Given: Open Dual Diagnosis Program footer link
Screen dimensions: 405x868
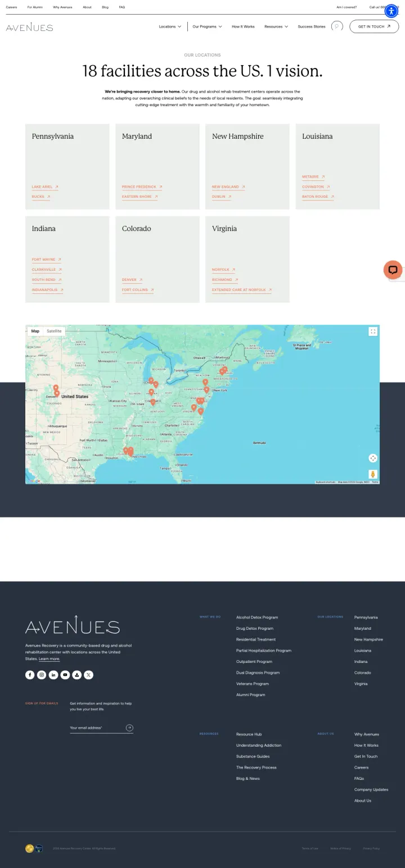Looking at the screenshot, I should click(258, 672).
